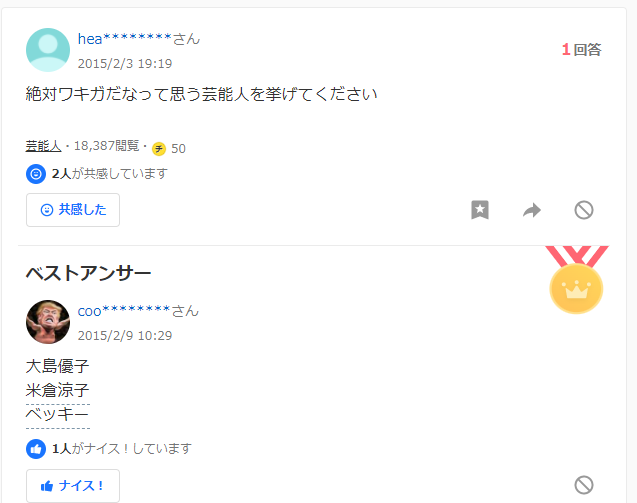Image resolution: width=637 pixels, height=503 pixels.
Task: Click the blue thumbs-up count icon
Action: click(36, 449)
